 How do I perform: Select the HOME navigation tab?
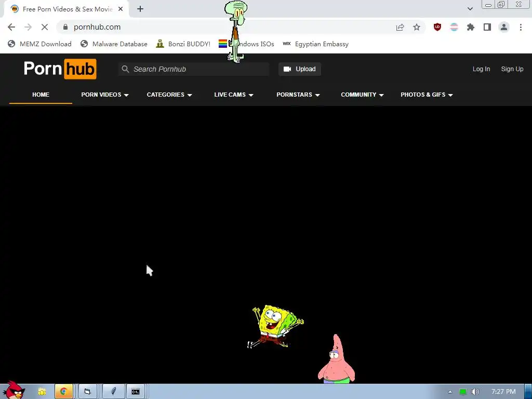[x=41, y=95]
